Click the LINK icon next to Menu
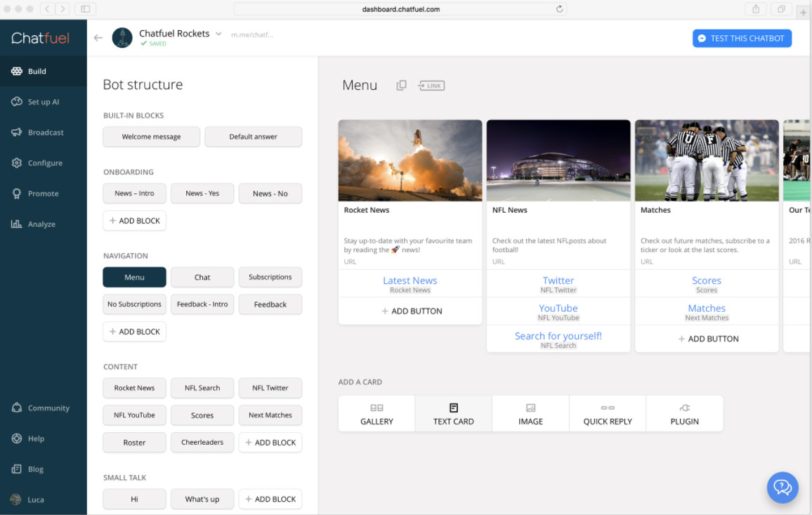This screenshot has width=812, height=515. (431, 86)
